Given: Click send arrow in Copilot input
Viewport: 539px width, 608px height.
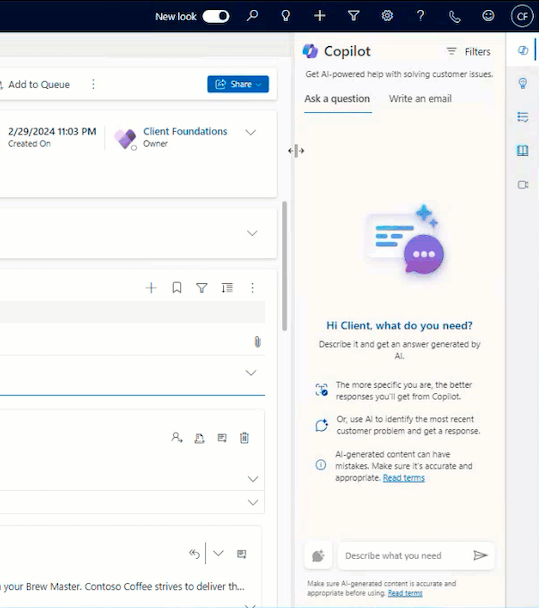Looking at the screenshot, I should click(480, 555).
